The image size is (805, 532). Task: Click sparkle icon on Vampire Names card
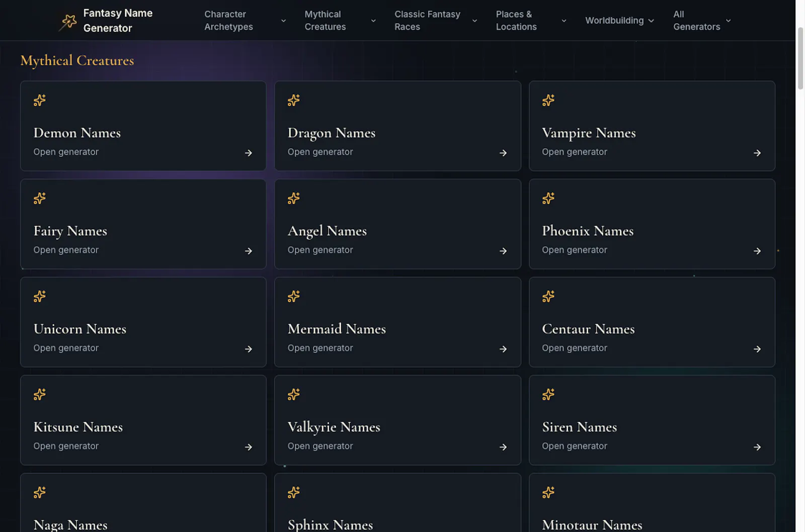[x=548, y=100]
